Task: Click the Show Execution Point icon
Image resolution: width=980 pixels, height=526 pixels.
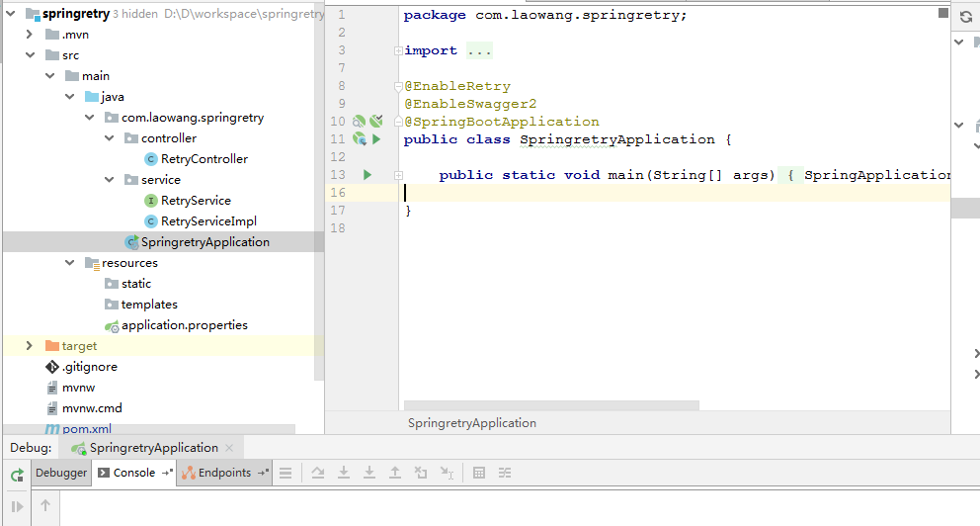Action: (286, 474)
